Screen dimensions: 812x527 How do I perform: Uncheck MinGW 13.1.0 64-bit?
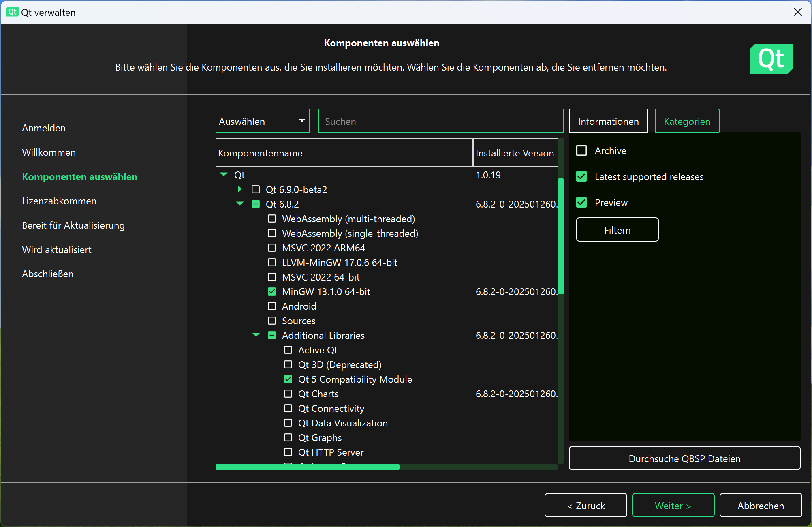[x=272, y=292]
